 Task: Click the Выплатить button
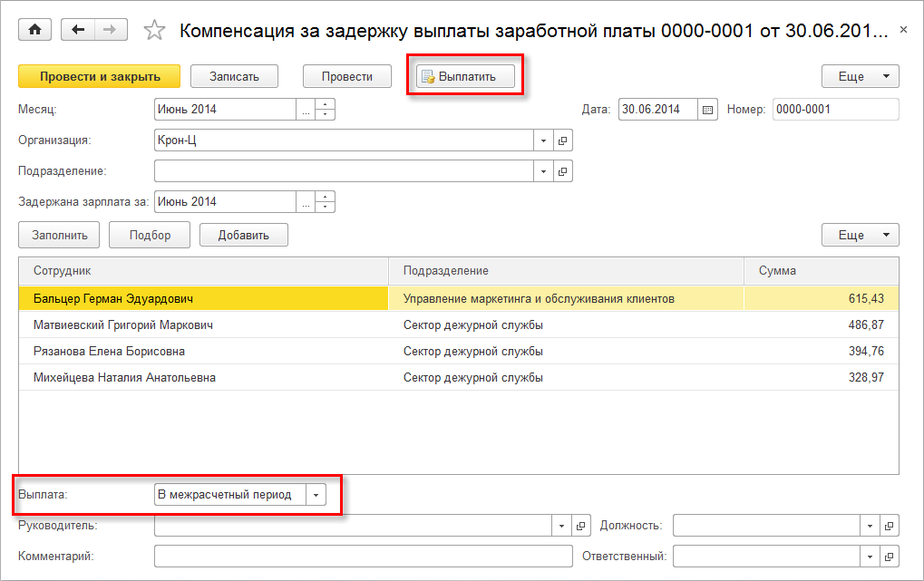[x=466, y=77]
